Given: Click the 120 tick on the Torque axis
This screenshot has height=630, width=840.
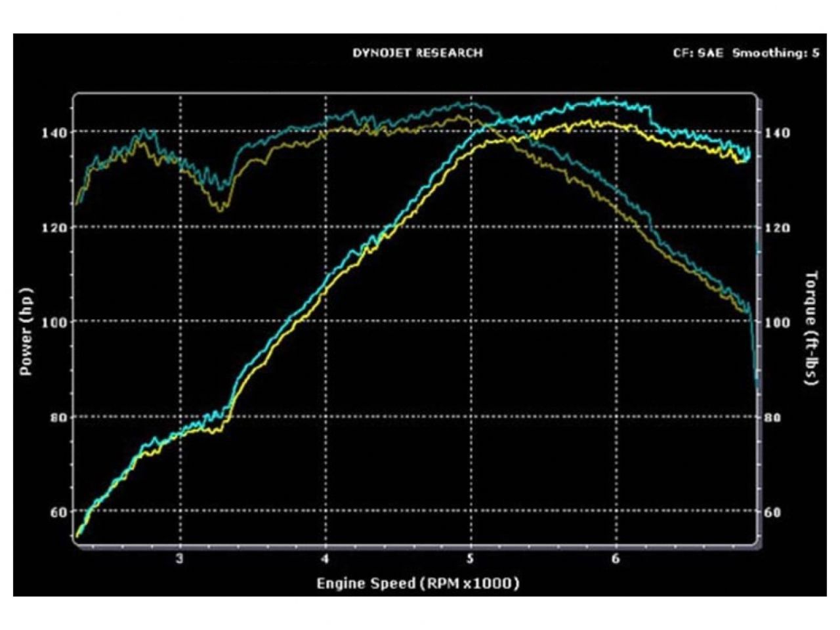Looking at the screenshot, I should coord(778,228).
